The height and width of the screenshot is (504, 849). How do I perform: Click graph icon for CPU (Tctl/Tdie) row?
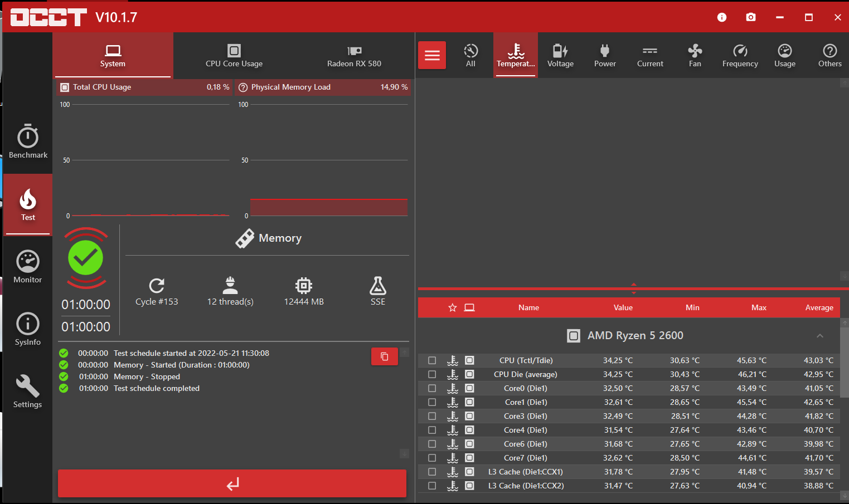click(453, 360)
